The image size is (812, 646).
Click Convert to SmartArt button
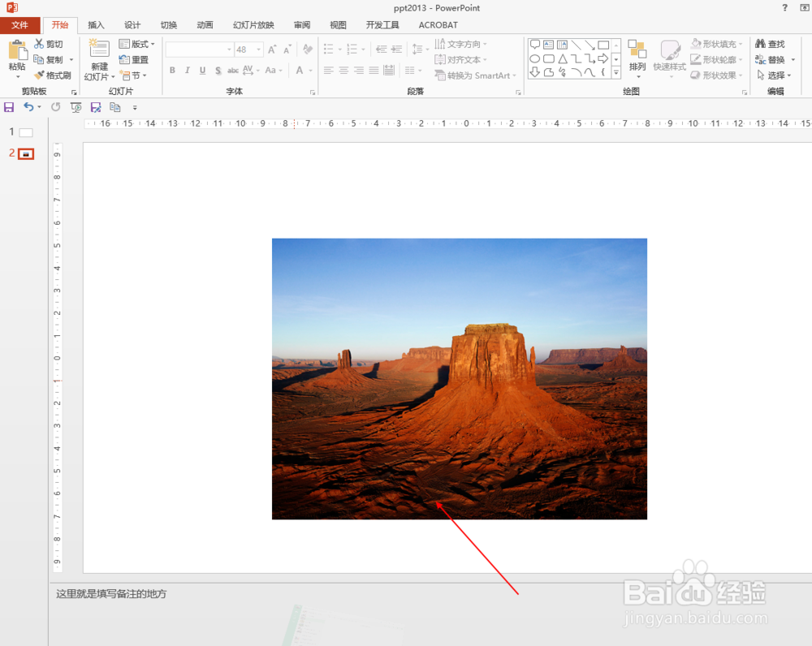click(475, 75)
